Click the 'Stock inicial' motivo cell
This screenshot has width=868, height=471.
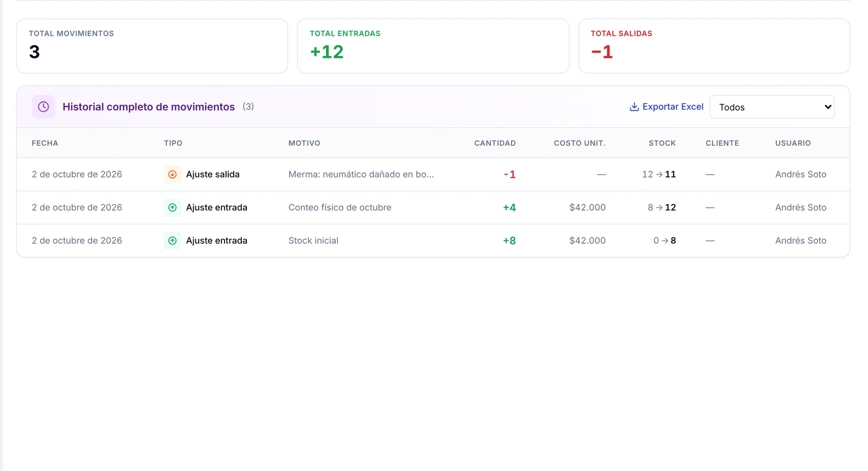pos(314,241)
